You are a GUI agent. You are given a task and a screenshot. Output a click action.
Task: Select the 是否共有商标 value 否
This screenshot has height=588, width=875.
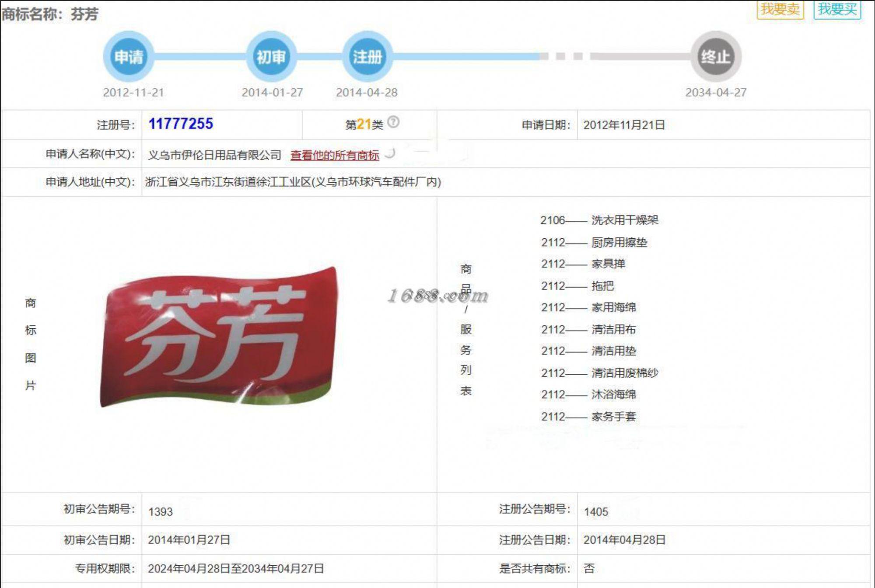point(589,568)
